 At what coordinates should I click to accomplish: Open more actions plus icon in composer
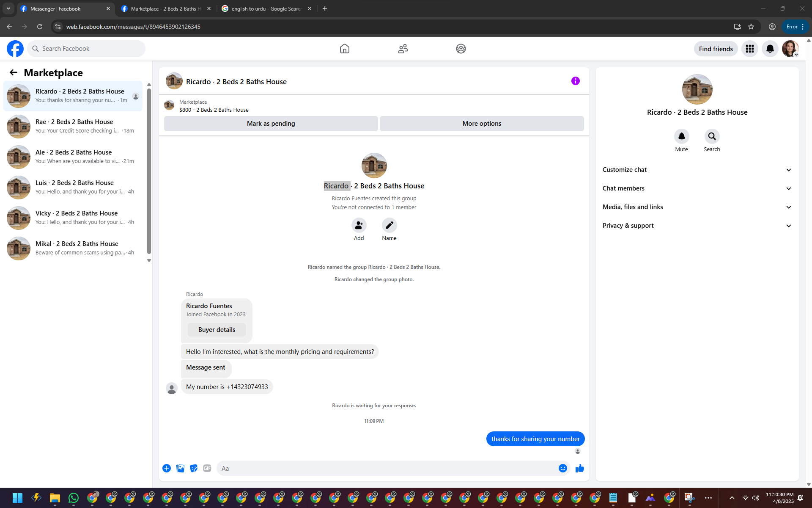click(x=167, y=468)
